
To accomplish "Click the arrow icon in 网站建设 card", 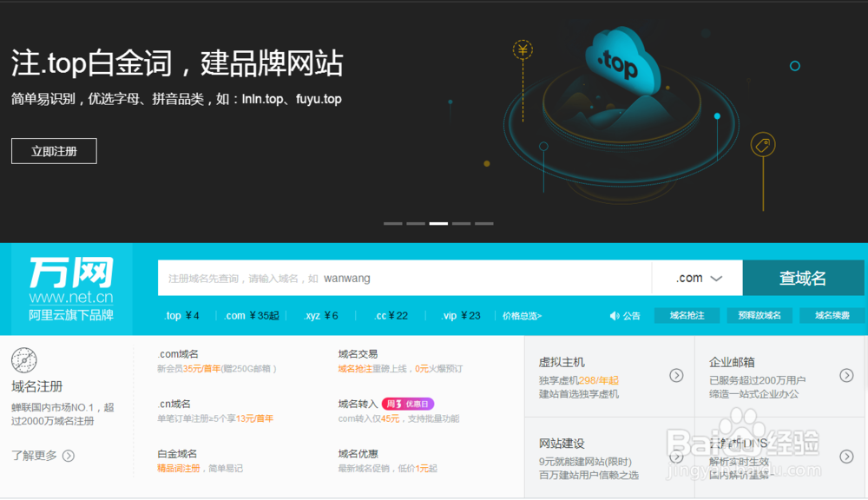I will (676, 457).
